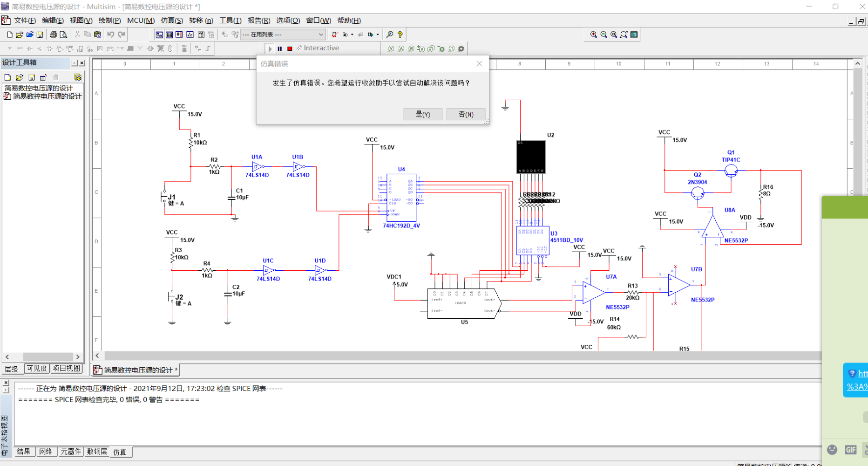Image resolution: width=868 pixels, height=466 pixels.
Task: Toggle full screen view icon
Action: (x=634, y=34)
